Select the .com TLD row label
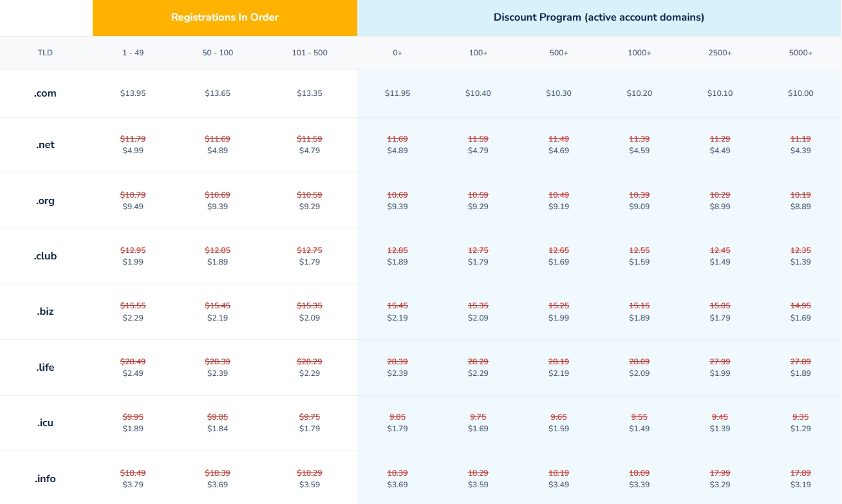 coord(45,93)
